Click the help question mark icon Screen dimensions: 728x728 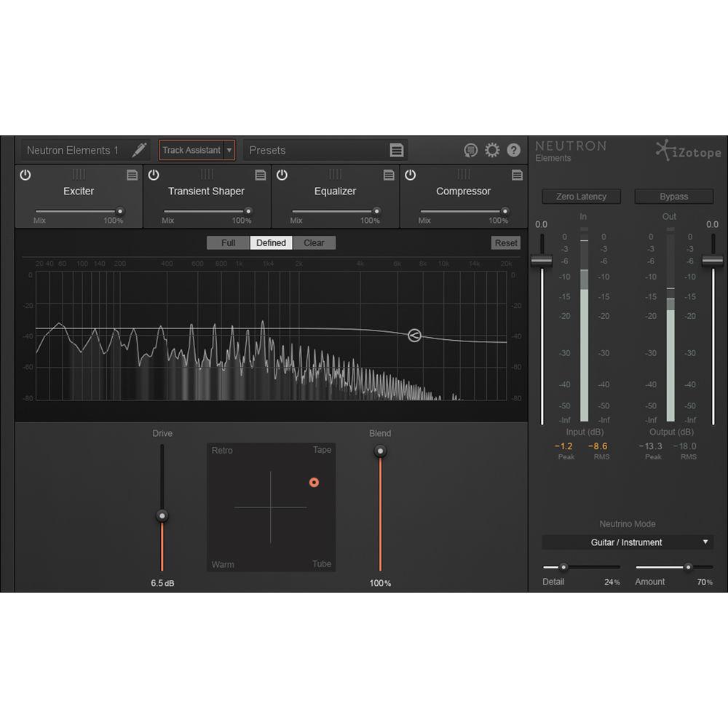click(513, 150)
